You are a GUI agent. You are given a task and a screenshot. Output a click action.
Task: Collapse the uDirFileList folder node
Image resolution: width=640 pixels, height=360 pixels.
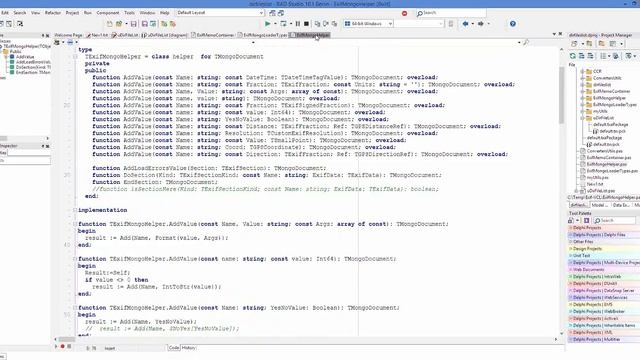(x=582, y=118)
